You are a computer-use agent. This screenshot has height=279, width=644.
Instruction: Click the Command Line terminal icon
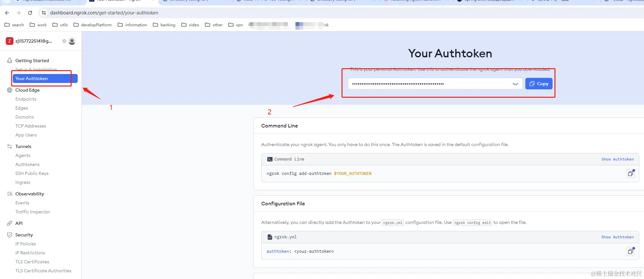coord(270,159)
